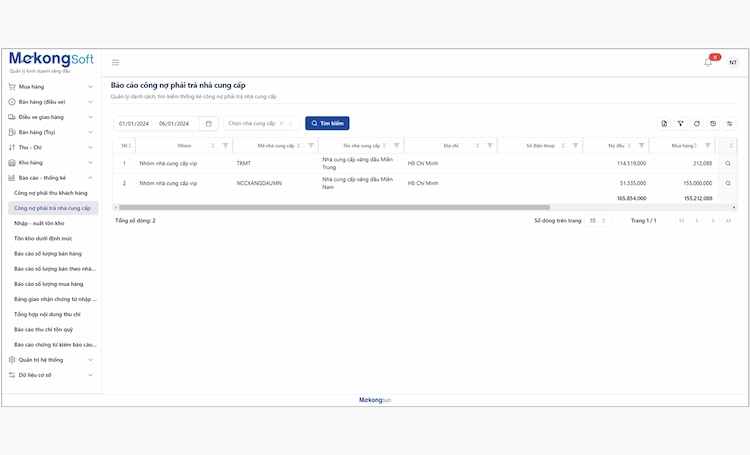Open the Chọn nhà cung cấp dropdown
This screenshot has height=455, width=750.
(258, 124)
